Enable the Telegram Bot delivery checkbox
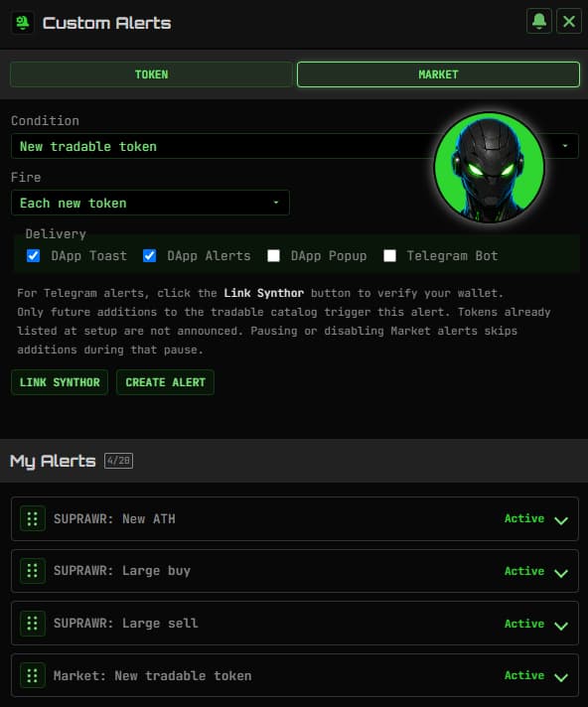 (x=390, y=255)
